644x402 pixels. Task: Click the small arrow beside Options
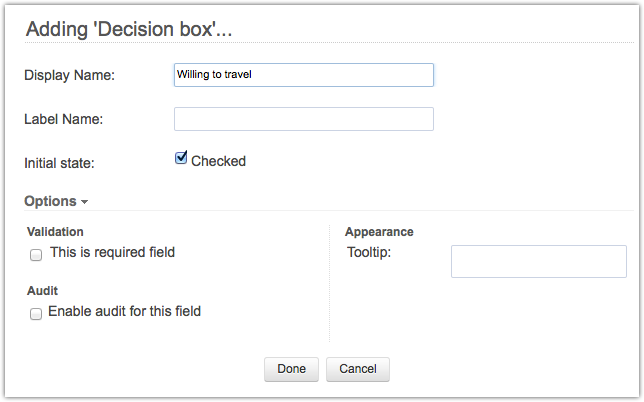click(85, 202)
